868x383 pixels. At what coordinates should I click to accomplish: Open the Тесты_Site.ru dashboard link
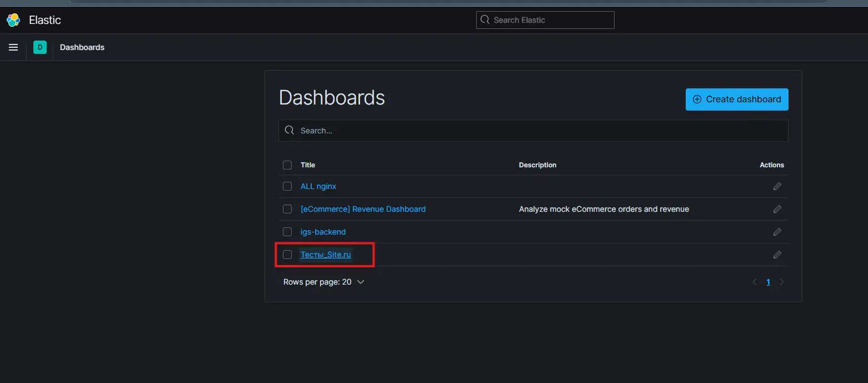click(x=326, y=255)
